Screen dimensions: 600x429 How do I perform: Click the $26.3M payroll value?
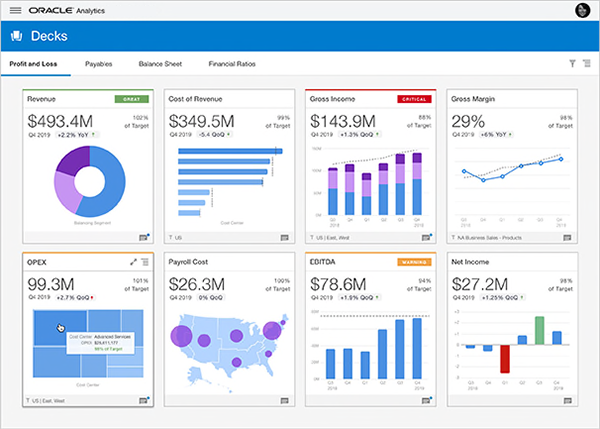point(197,284)
